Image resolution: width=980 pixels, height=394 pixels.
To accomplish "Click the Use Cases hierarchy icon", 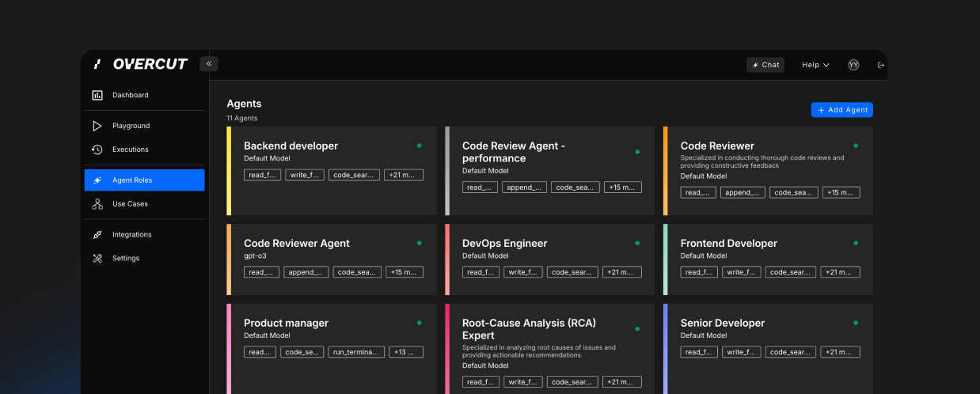I will click(97, 204).
